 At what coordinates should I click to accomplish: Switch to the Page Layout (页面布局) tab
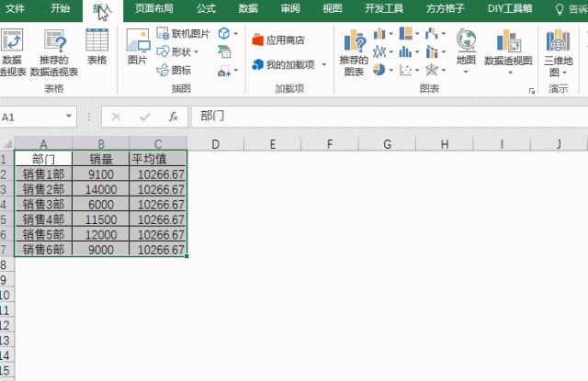point(153,8)
